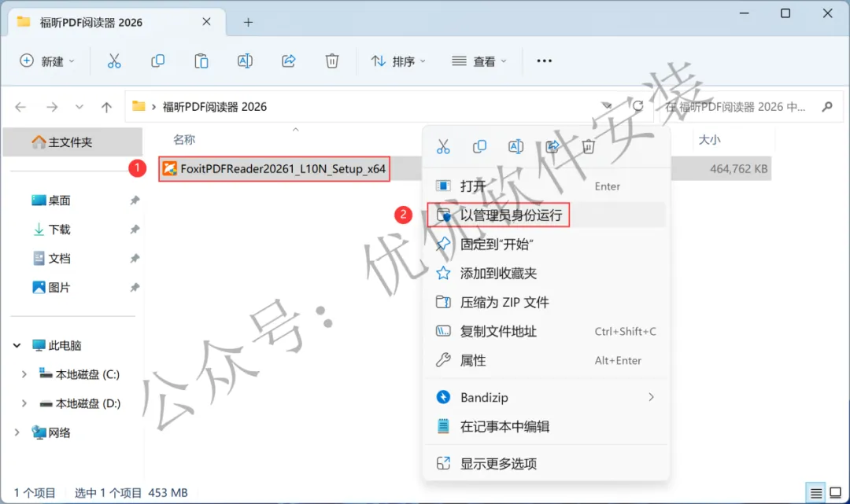This screenshot has height=504, width=850.
Task: Click the Rename icon in the context menu
Action: 516,147
